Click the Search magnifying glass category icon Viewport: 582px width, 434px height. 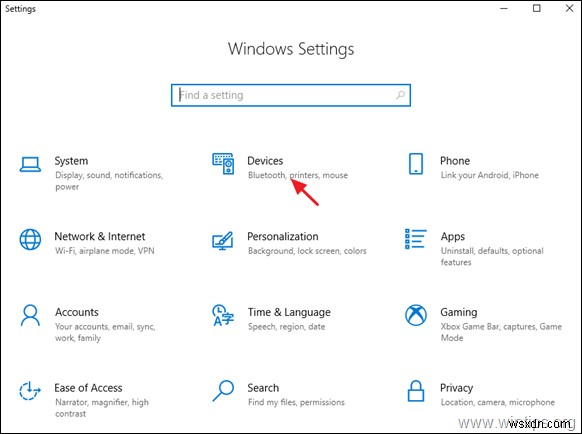point(223,391)
